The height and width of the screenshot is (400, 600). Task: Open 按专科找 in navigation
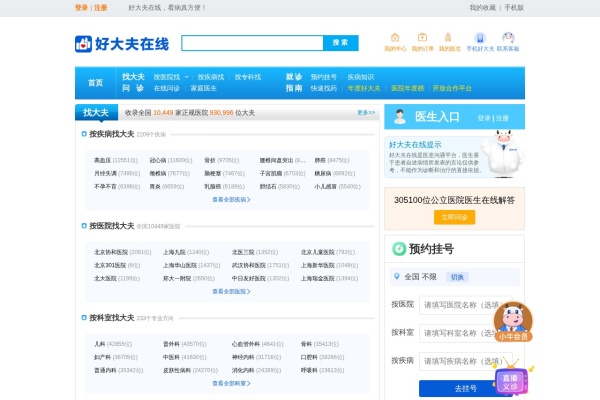[248, 77]
